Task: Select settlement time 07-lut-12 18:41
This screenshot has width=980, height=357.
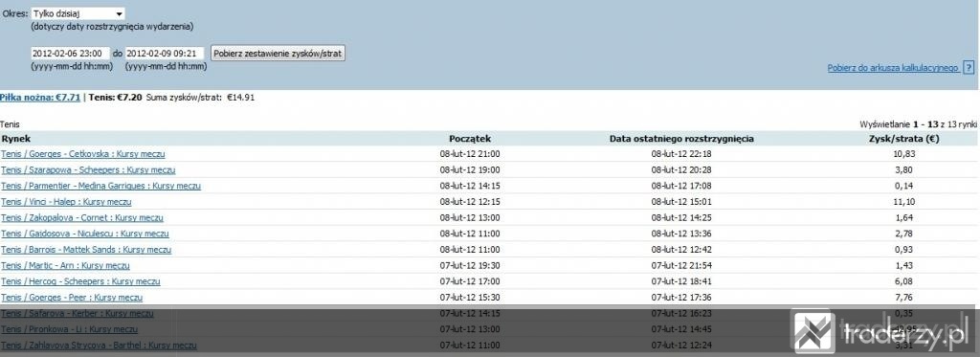Action: click(681, 281)
